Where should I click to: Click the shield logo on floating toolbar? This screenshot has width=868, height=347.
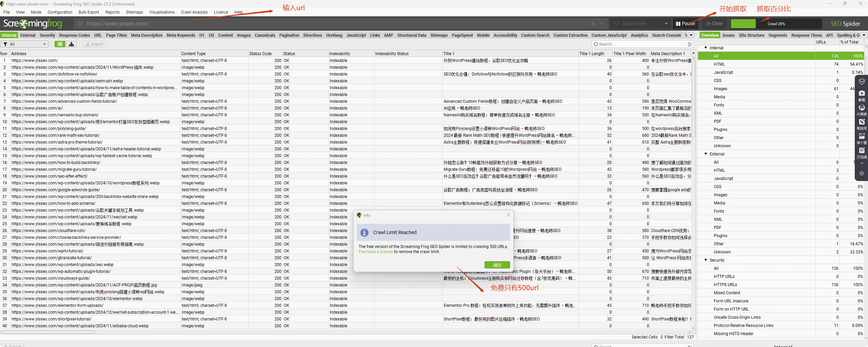pos(862,82)
